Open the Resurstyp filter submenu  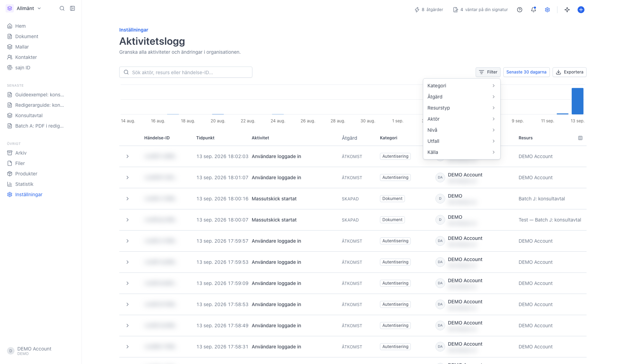[x=461, y=108]
